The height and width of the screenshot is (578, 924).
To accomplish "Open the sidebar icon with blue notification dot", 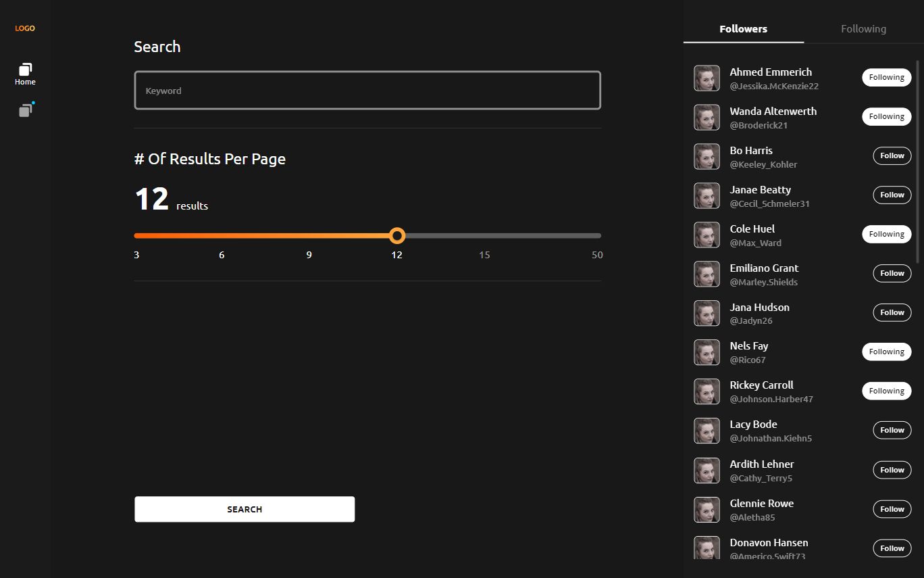I will tap(26, 110).
